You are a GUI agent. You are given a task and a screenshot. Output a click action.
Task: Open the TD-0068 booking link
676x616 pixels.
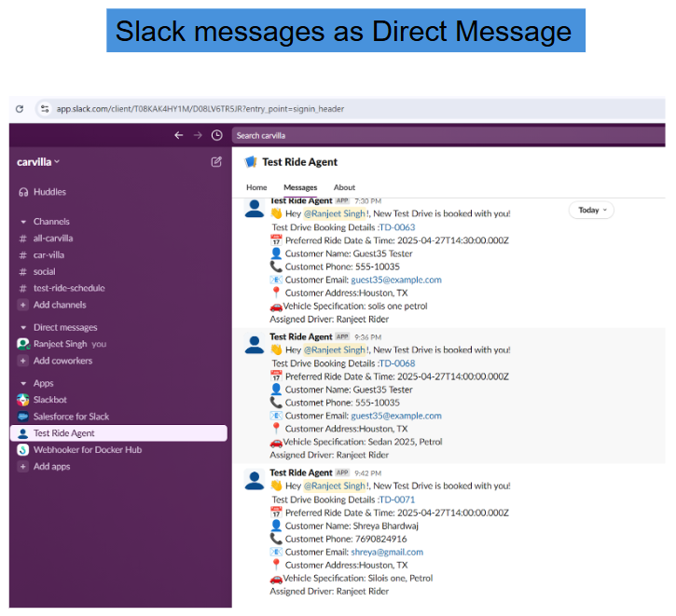click(x=396, y=363)
